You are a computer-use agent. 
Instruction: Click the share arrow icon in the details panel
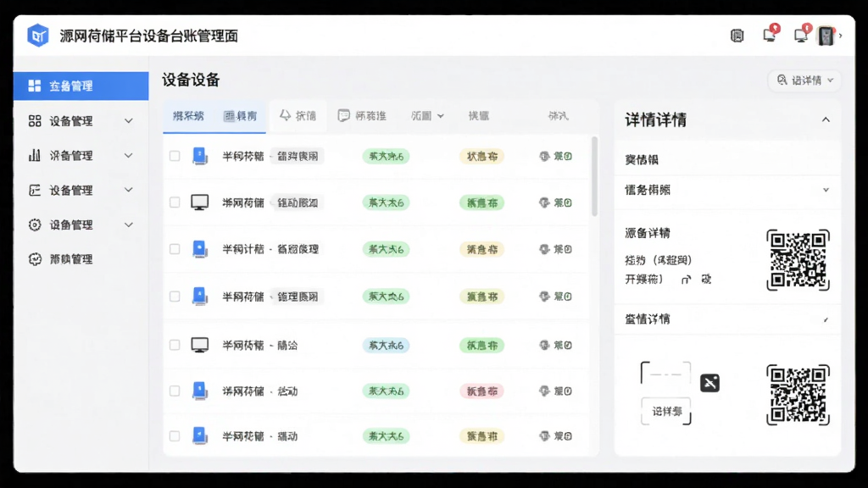pos(687,280)
